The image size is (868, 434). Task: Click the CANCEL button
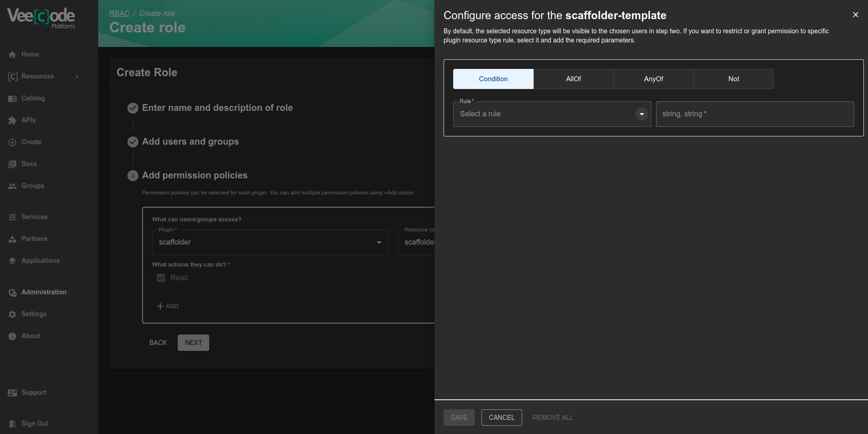501,418
